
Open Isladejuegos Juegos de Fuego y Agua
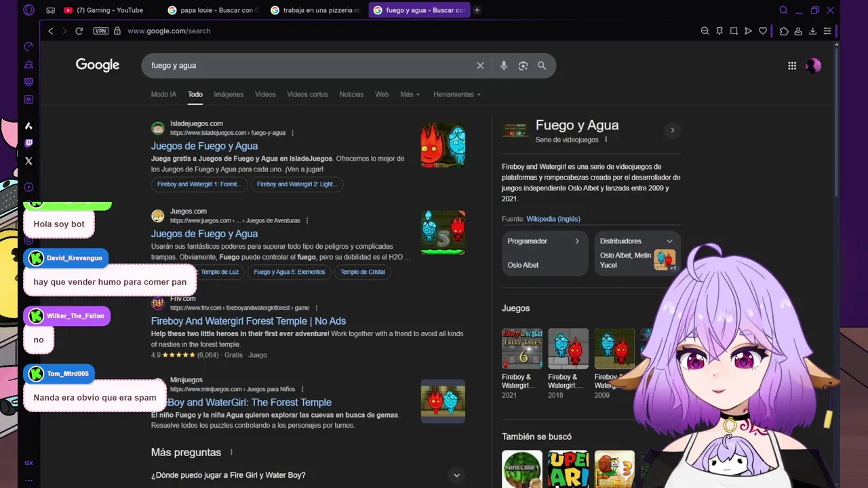(x=204, y=146)
